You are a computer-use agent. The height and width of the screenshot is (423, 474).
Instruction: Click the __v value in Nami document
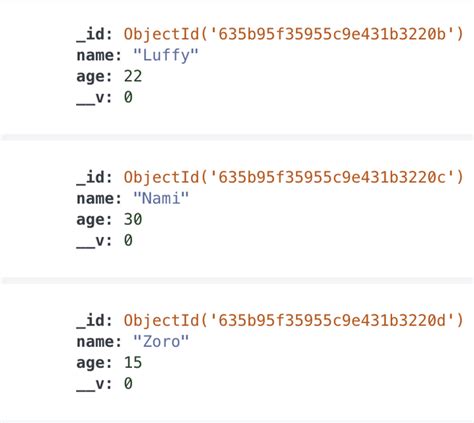point(128,240)
